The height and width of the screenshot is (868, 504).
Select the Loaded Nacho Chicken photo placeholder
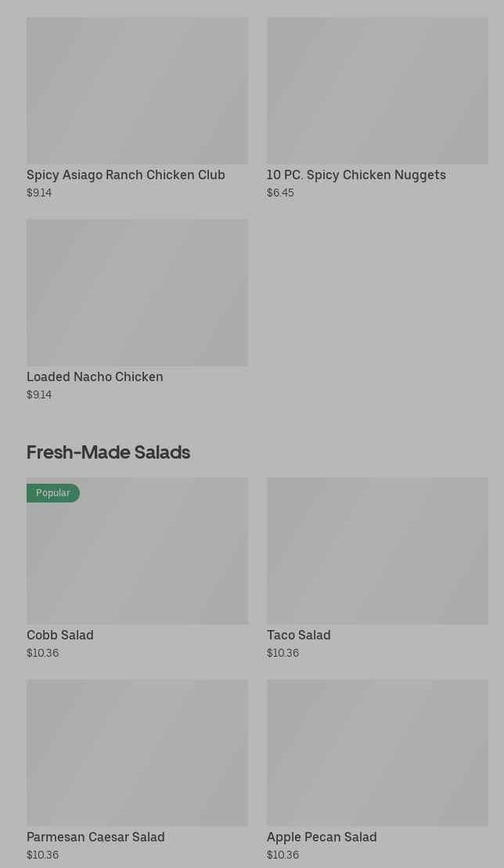137,292
